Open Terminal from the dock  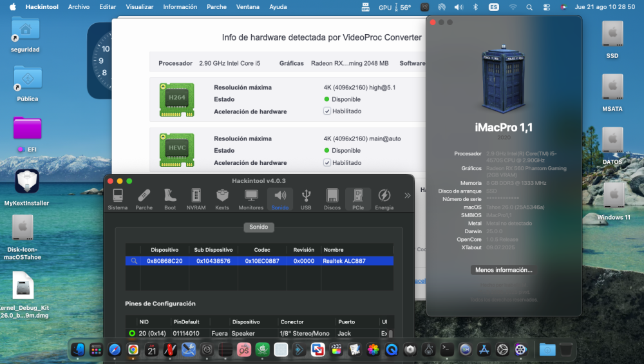tap(447, 350)
